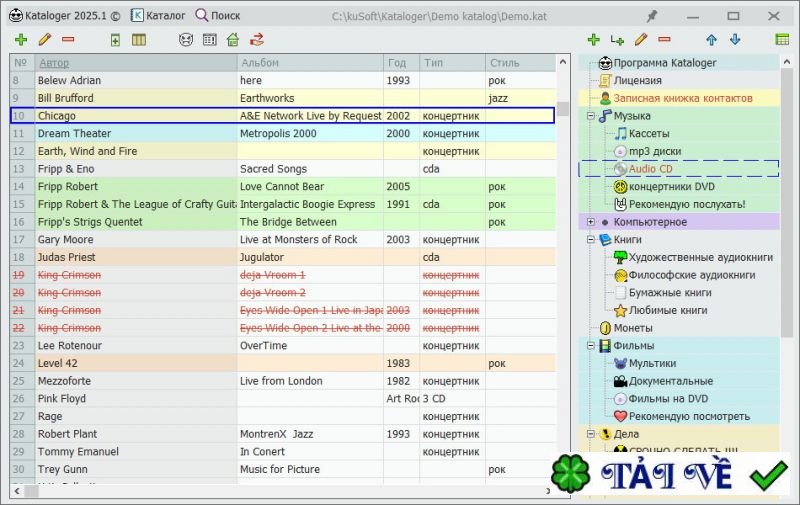Click the columns layout icon in left toolbar
This screenshot has width=800, height=505.
139,40
